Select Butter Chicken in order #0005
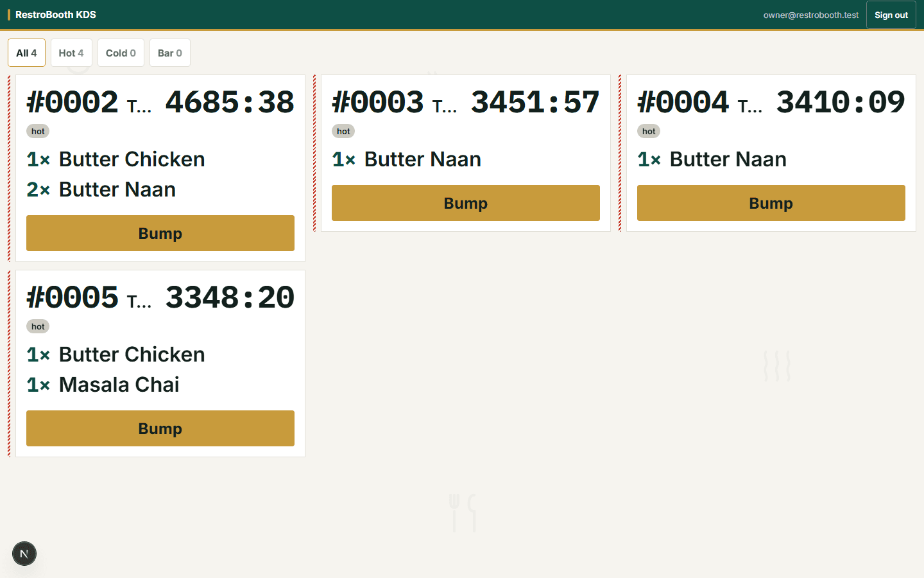This screenshot has width=924, height=578. pos(132,355)
